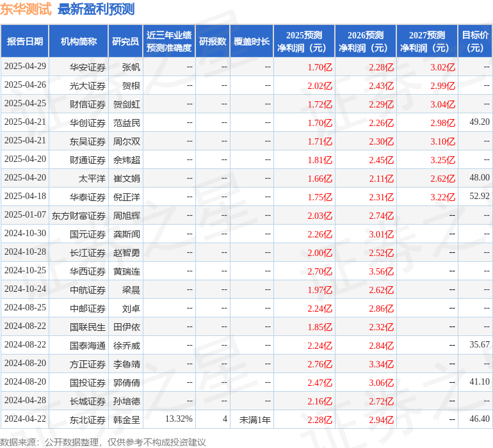Click analyst name 田伊依

point(127,326)
